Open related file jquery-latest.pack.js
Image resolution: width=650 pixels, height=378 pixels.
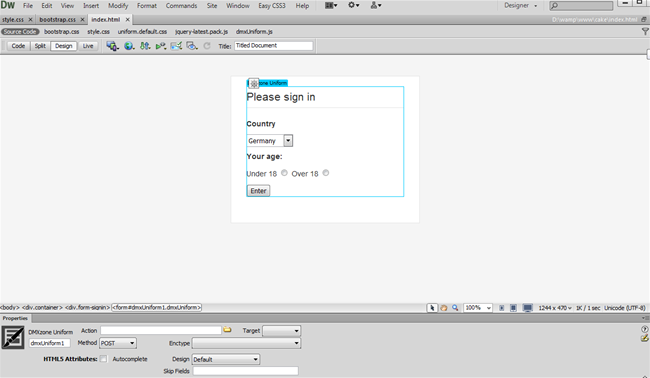201,32
